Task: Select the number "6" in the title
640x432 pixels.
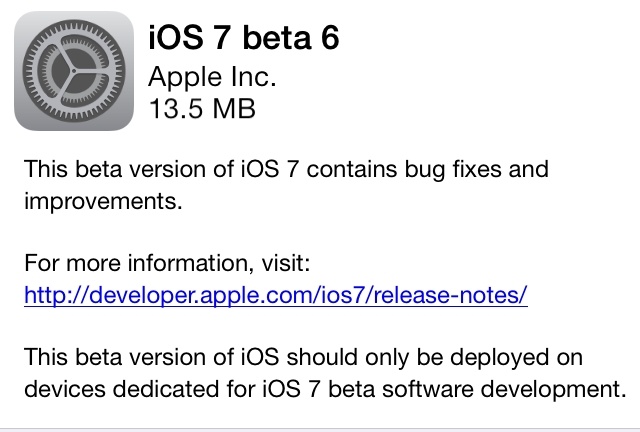Action: click(x=329, y=37)
